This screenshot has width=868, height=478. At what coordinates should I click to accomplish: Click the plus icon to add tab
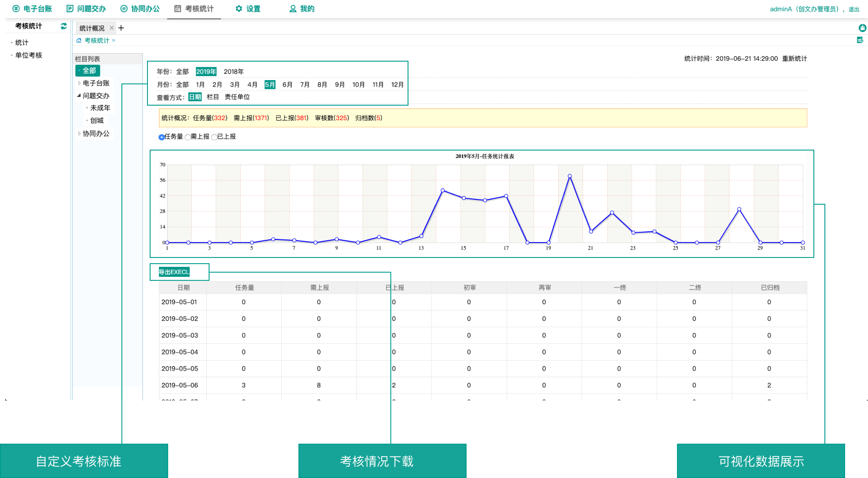click(121, 28)
